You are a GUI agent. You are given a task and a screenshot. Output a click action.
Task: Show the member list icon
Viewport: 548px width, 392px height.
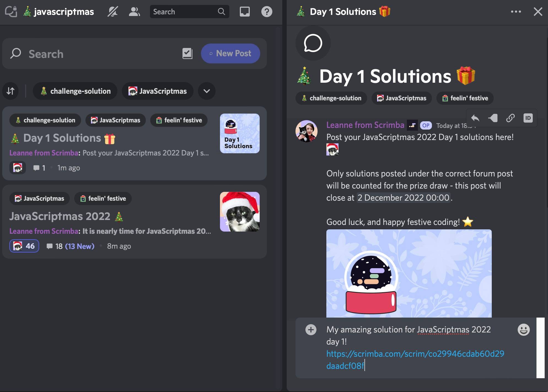point(134,12)
